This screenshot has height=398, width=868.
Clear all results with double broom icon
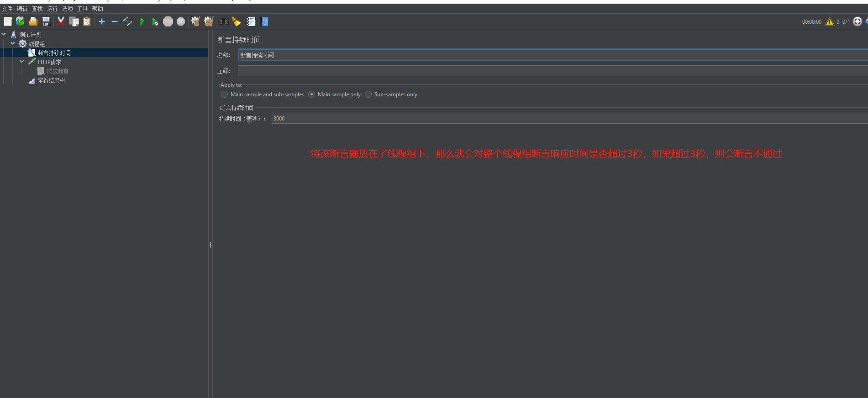click(209, 21)
